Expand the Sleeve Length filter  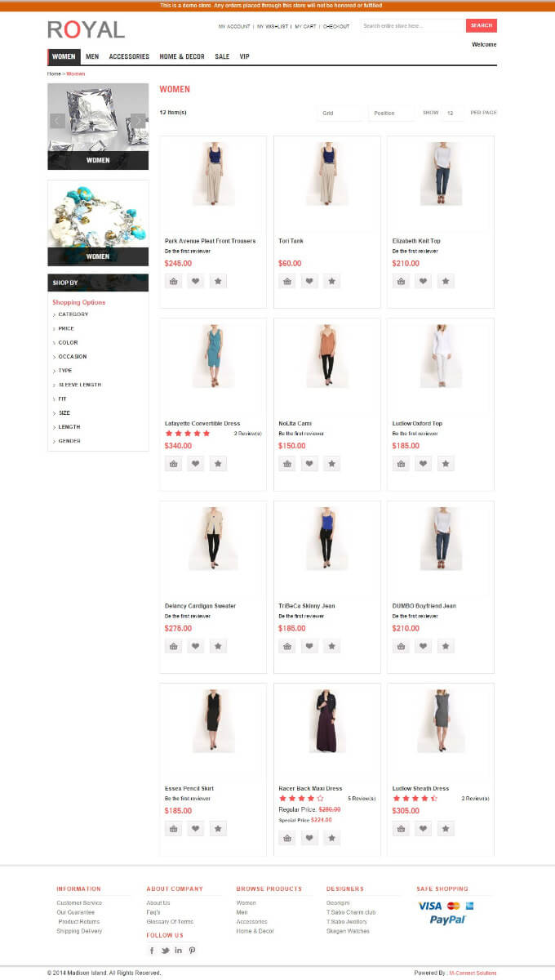pyautogui.click(x=79, y=385)
